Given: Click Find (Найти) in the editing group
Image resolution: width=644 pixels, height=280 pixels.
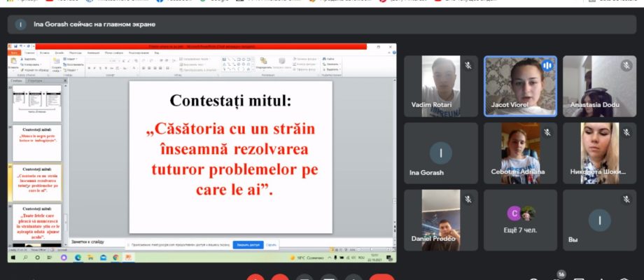Looking at the screenshot, I should (x=328, y=59).
